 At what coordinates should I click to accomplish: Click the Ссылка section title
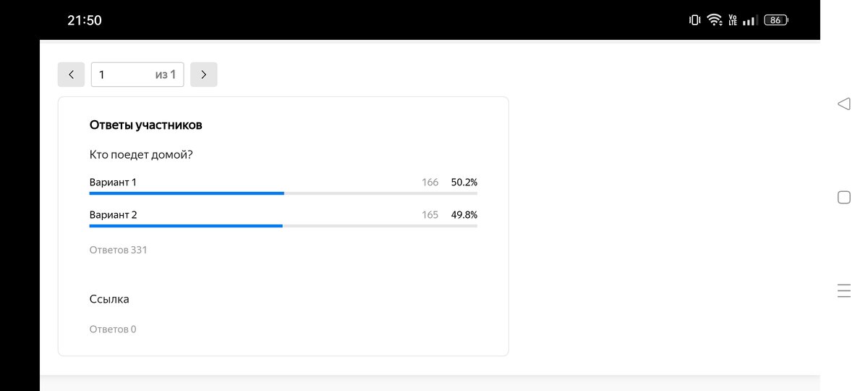pyautogui.click(x=109, y=299)
